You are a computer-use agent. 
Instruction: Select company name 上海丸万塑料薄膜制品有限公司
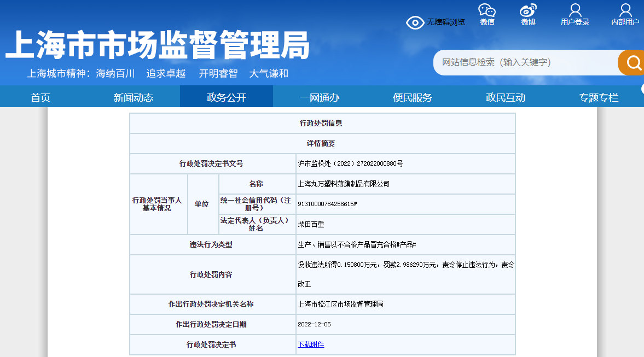344,184
